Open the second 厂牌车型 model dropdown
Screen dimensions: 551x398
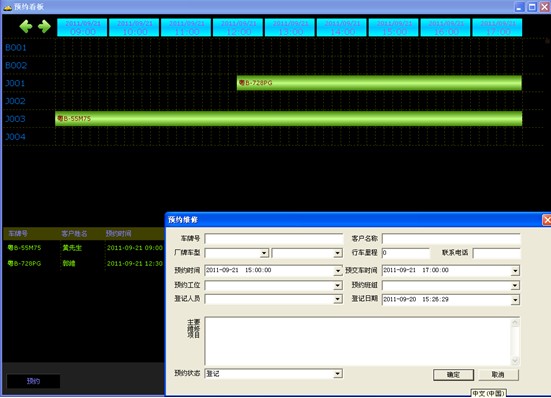click(338, 253)
